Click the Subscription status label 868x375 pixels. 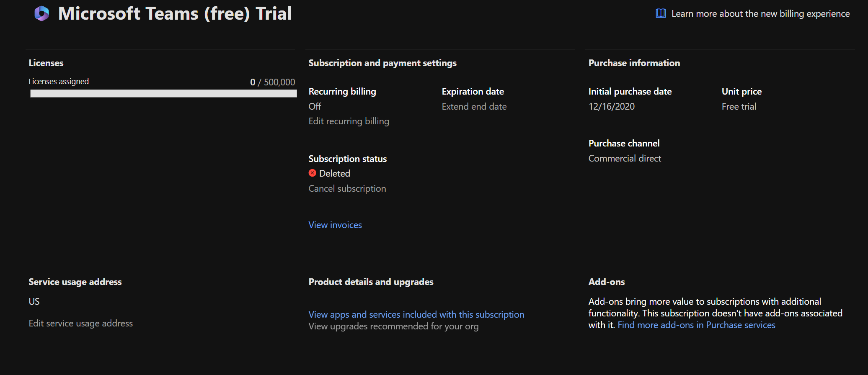(x=348, y=159)
